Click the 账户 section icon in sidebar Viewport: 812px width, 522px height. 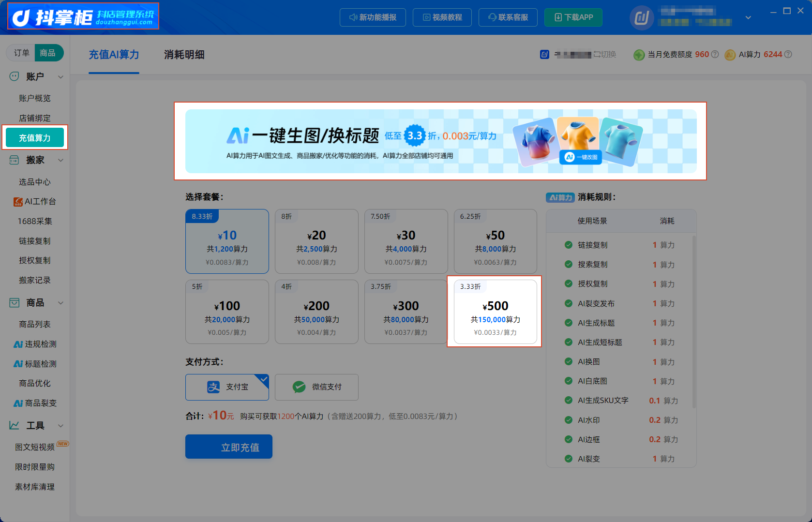(x=14, y=76)
